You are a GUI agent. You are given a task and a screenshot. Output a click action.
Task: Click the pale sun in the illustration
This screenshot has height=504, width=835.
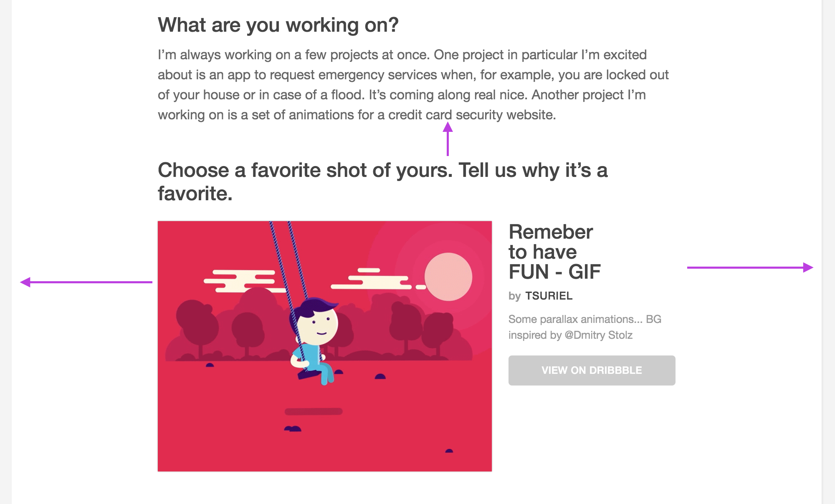pos(448,277)
